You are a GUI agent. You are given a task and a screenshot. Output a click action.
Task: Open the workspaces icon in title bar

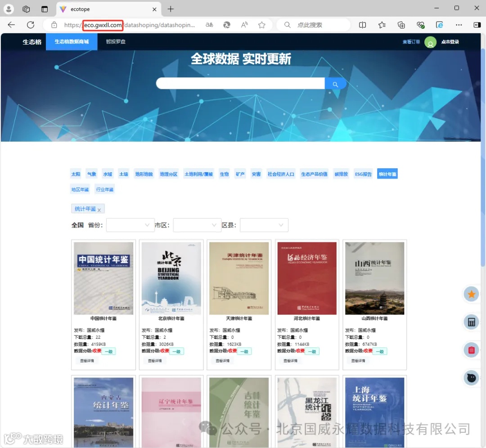[27, 9]
